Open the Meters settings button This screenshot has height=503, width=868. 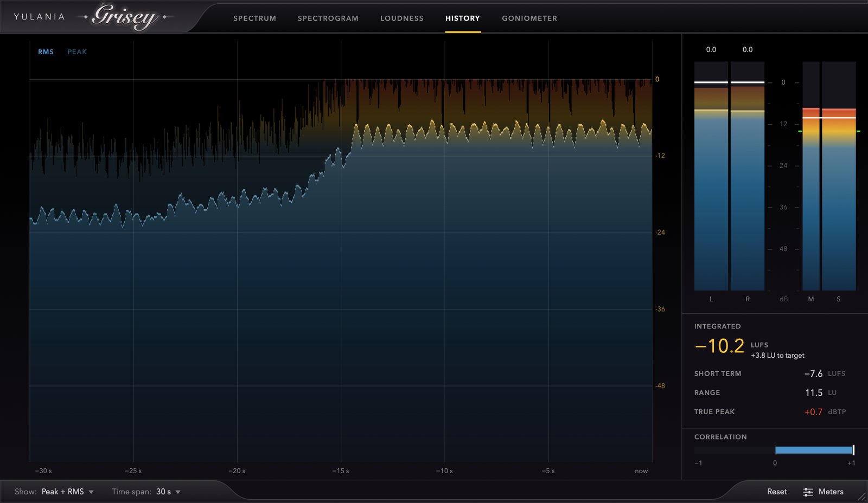tap(824, 492)
